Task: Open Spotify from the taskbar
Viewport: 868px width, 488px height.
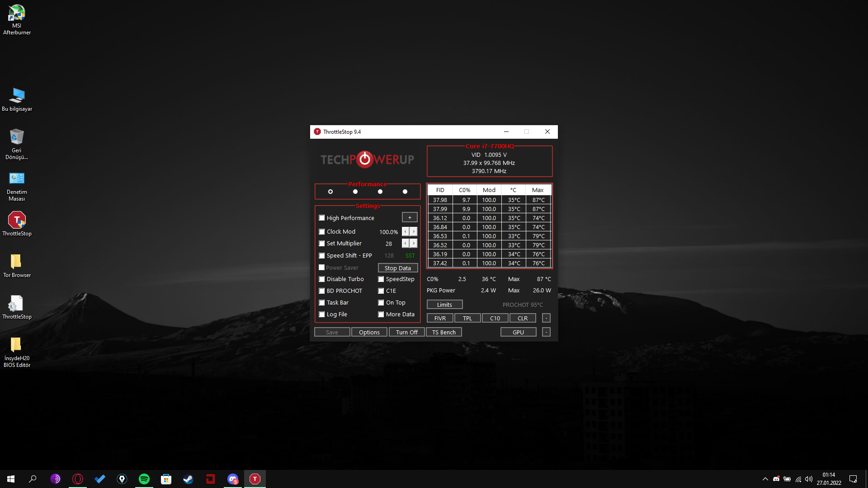Action: coord(144,479)
